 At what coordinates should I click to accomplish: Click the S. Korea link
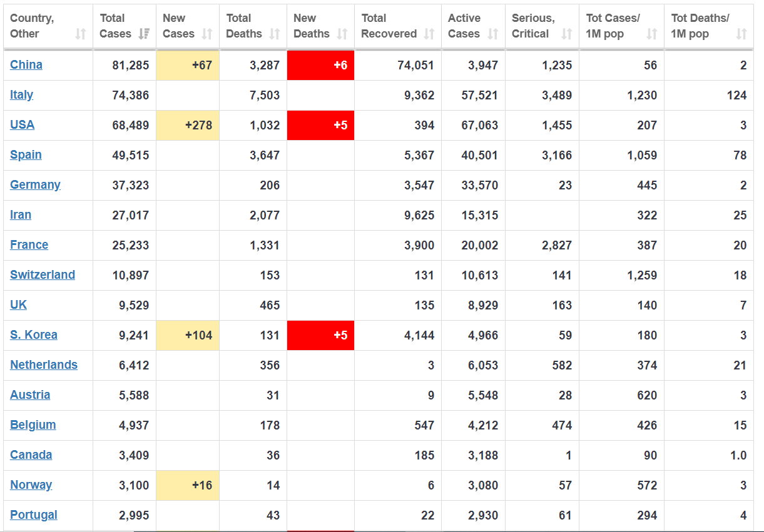pyautogui.click(x=34, y=334)
